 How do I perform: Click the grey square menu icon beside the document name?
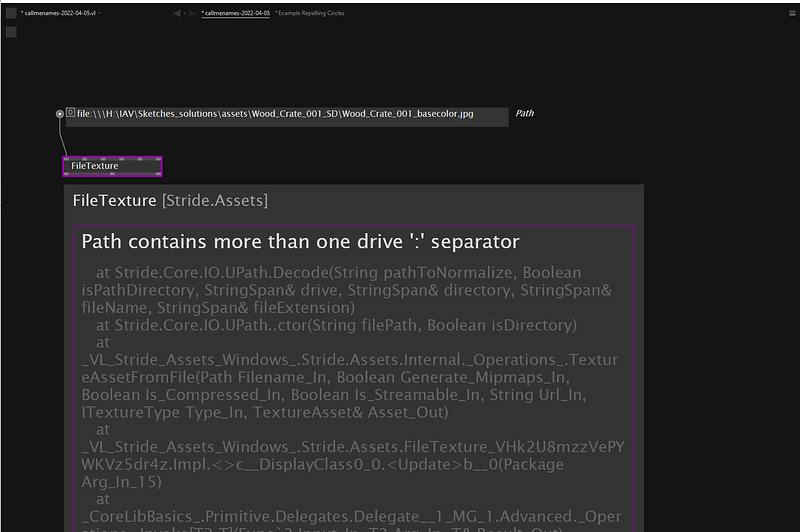11,13
